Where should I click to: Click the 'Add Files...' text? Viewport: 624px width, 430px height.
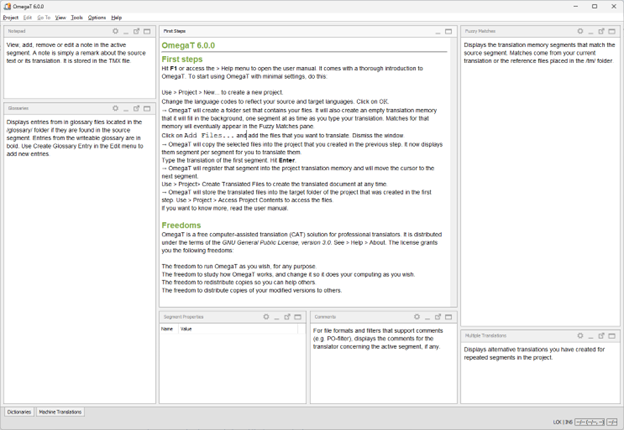(209, 136)
